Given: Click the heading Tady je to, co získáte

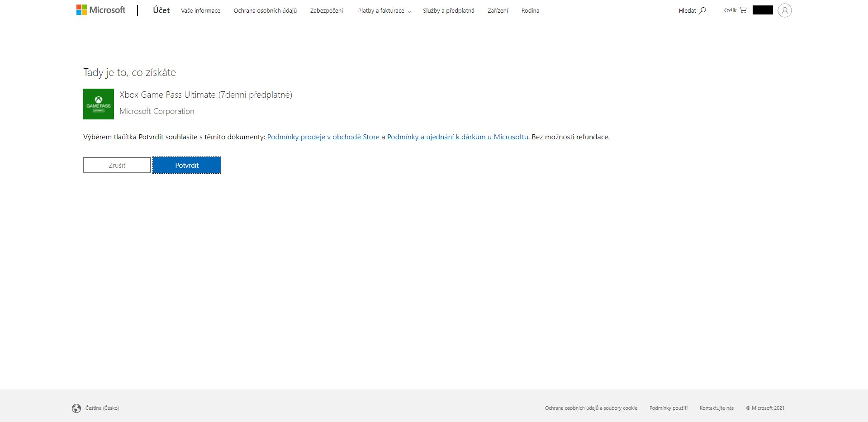Looking at the screenshot, I should pyautogui.click(x=130, y=72).
